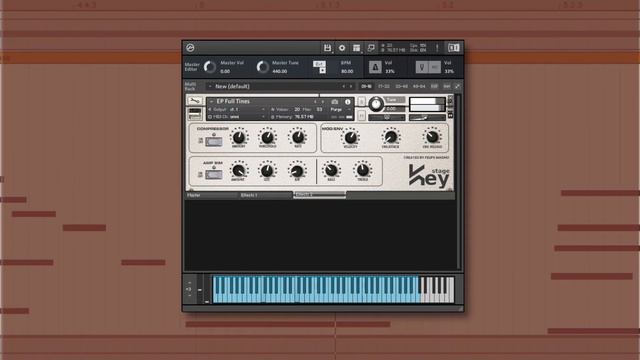Go to previous multi with the left arrow
The width and height of the screenshot is (640, 360).
pyautogui.click(x=343, y=87)
